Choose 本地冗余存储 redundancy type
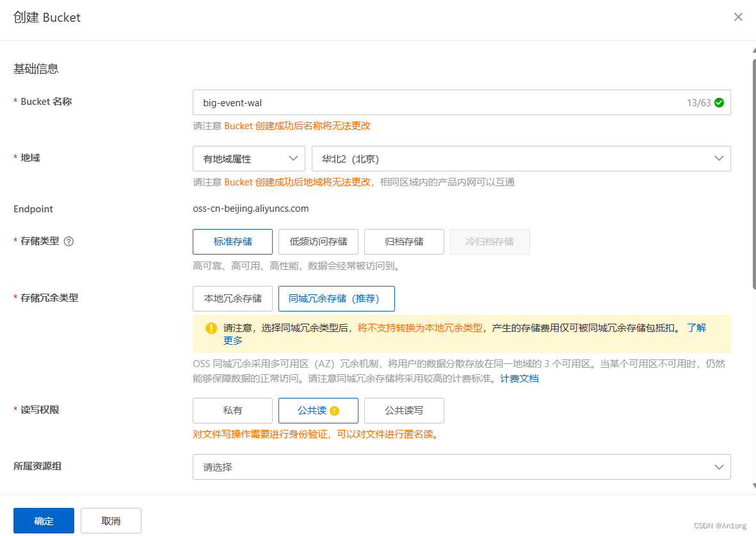This screenshot has width=756, height=536. [x=232, y=299]
